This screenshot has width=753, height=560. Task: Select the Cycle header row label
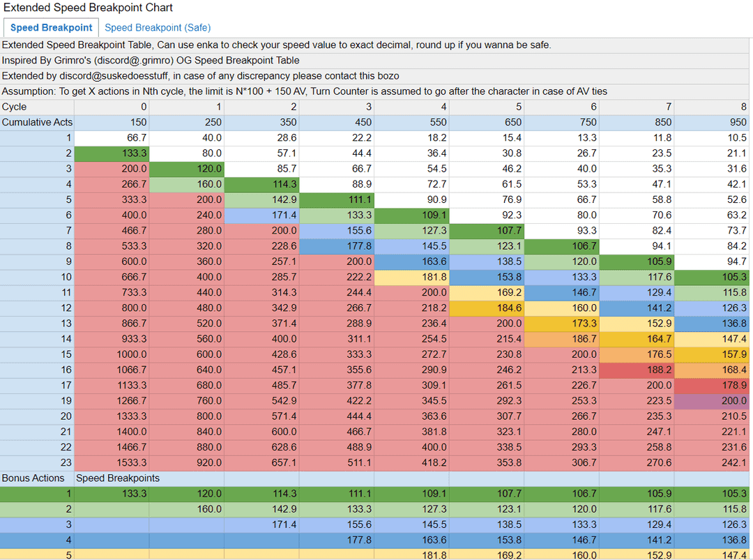click(x=21, y=107)
